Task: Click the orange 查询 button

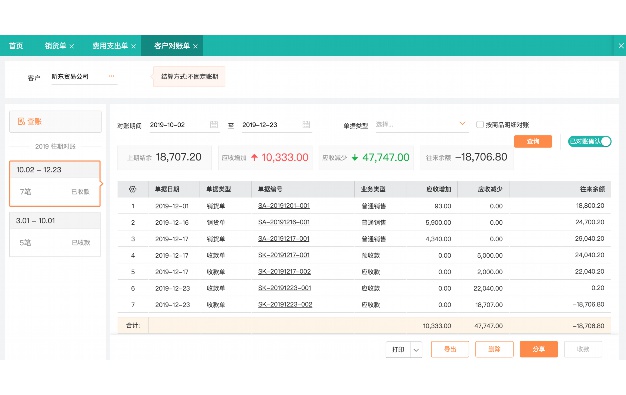Action: tap(533, 141)
